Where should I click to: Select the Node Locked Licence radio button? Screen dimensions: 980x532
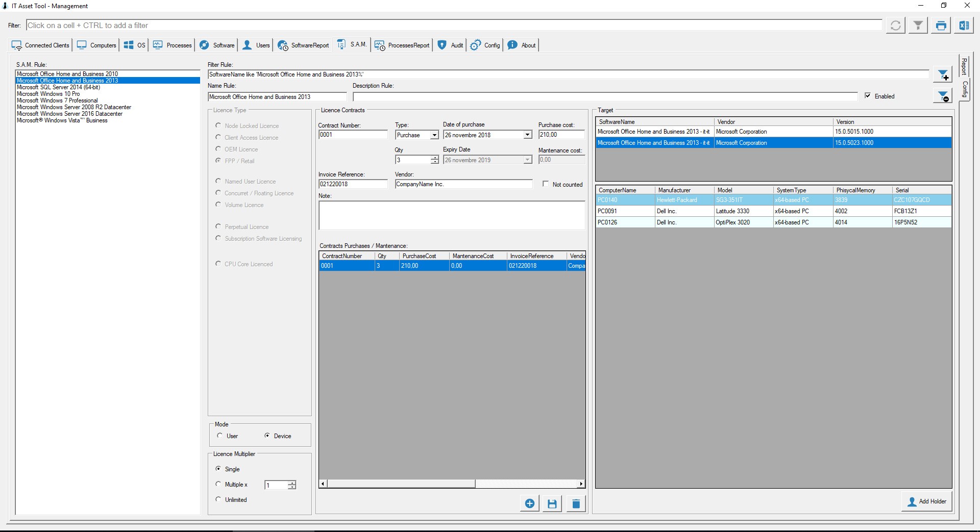click(218, 125)
